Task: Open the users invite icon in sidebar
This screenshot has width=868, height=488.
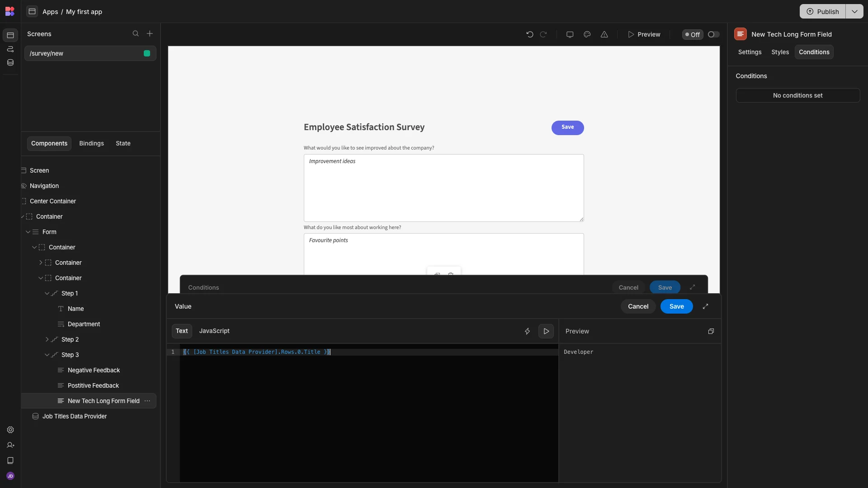Action: point(10,445)
